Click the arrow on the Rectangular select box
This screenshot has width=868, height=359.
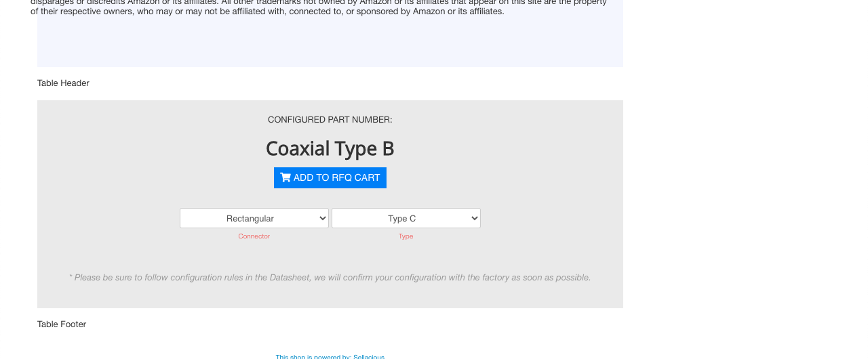point(322,218)
